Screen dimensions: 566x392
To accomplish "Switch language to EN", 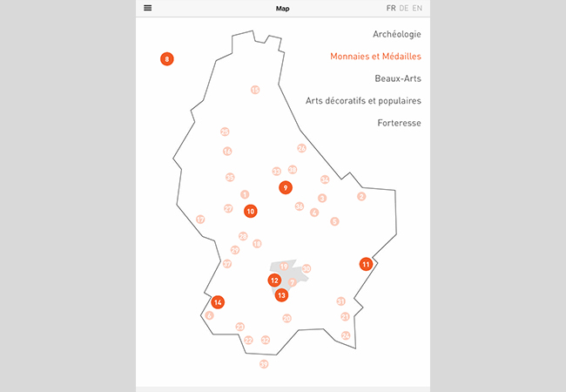I will click(418, 8).
